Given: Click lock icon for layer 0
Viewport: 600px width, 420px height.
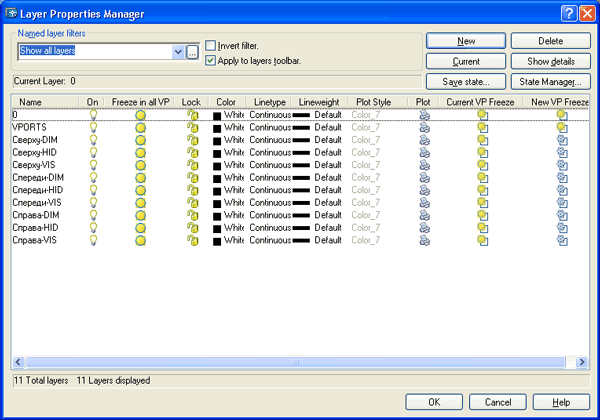Looking at the screenshot, I should (192, 116).
